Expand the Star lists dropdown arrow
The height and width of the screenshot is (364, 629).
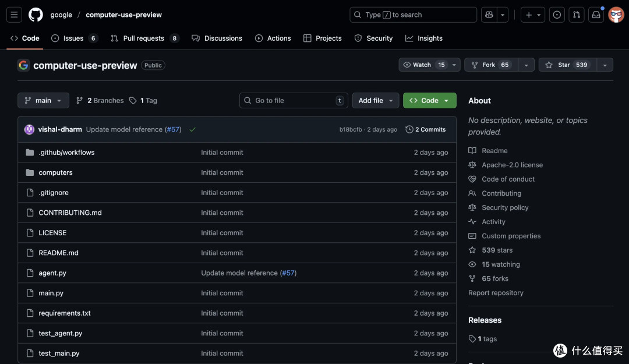tap(605, 65)
